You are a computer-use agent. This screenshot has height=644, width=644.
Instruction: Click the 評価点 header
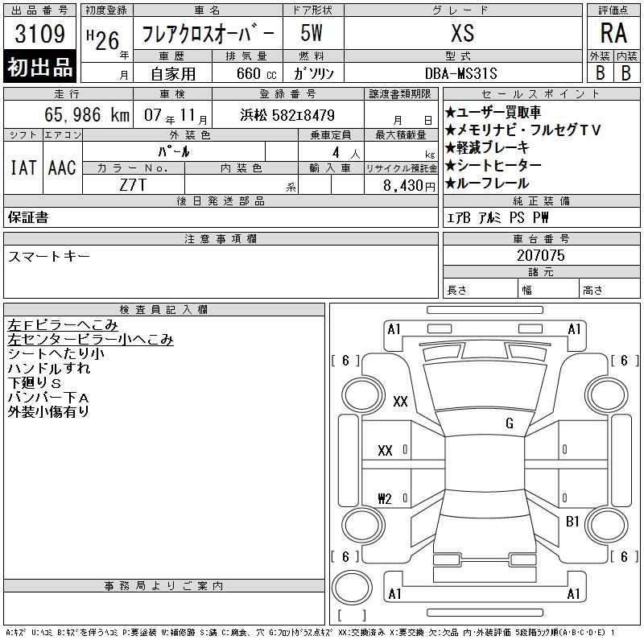click(x=613, y=10)
